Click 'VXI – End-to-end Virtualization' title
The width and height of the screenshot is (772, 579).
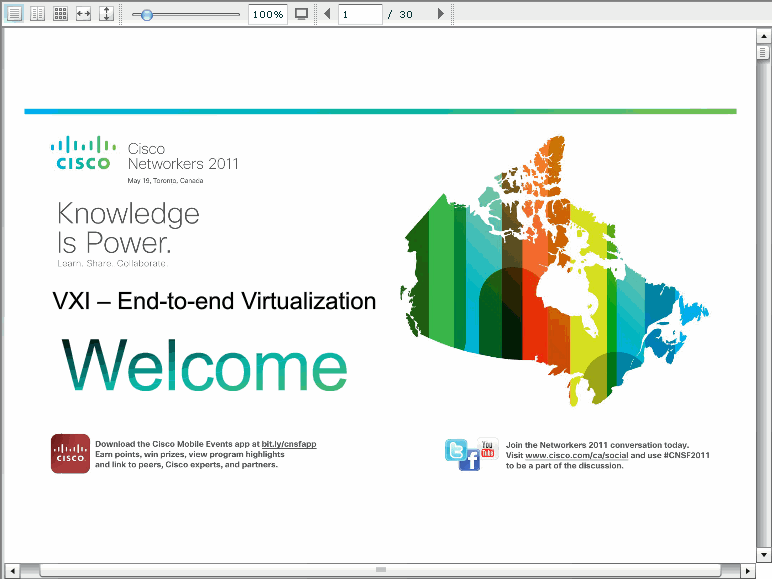(x=214, y=301)
